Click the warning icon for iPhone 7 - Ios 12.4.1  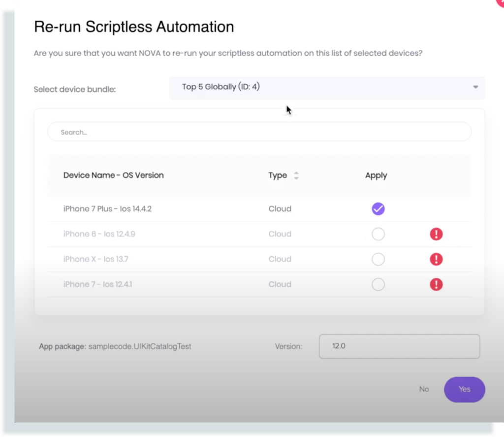tap(436, 284)
